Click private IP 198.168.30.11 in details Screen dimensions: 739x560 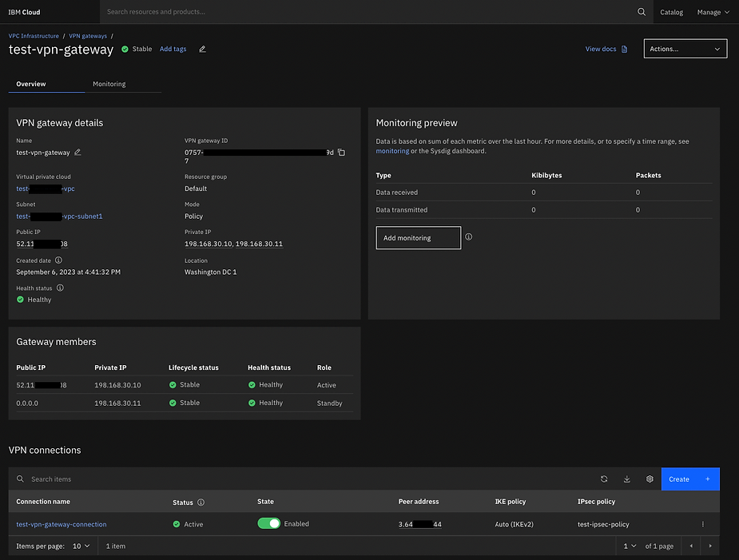coord(259,244)
